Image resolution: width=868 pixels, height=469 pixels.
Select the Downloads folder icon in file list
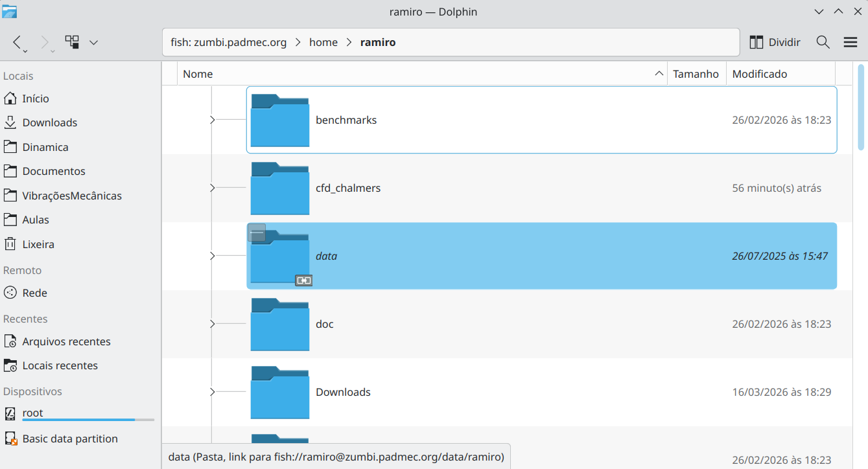pos(280,393)
